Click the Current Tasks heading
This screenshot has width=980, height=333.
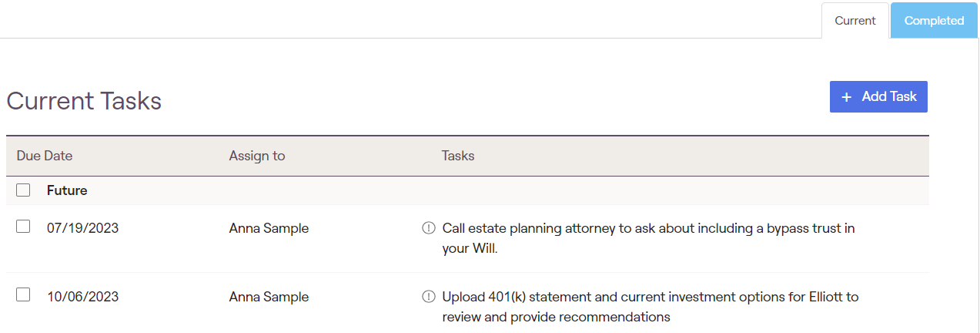[x=84, y=101]
